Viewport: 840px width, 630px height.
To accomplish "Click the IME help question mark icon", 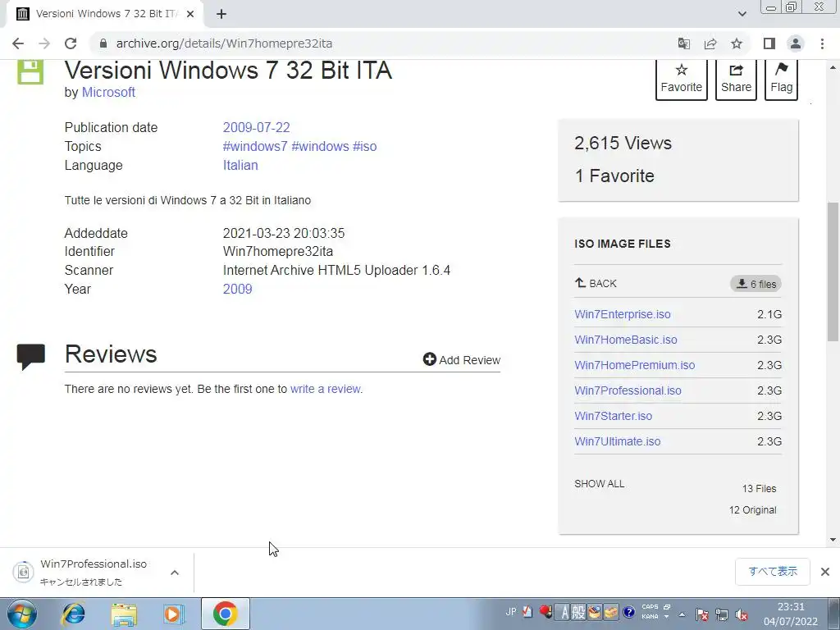I will tap(629, 611).
